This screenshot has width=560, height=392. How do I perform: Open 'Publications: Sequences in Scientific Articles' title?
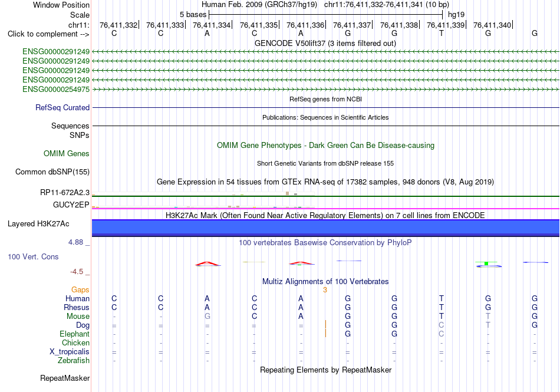[325, 117]
